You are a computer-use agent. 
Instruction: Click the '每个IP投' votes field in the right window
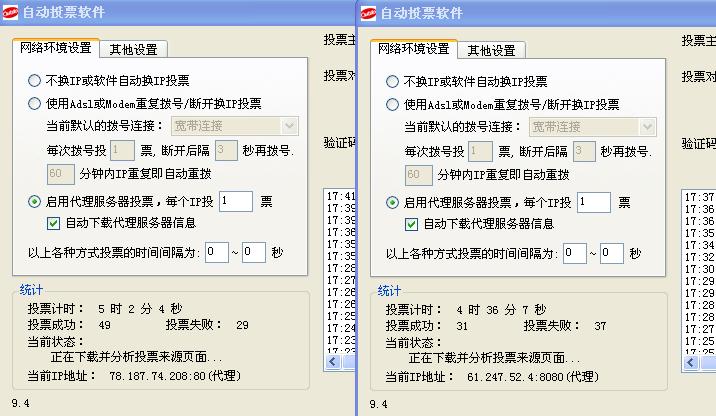pyautogui.click(x=593, y=202)
